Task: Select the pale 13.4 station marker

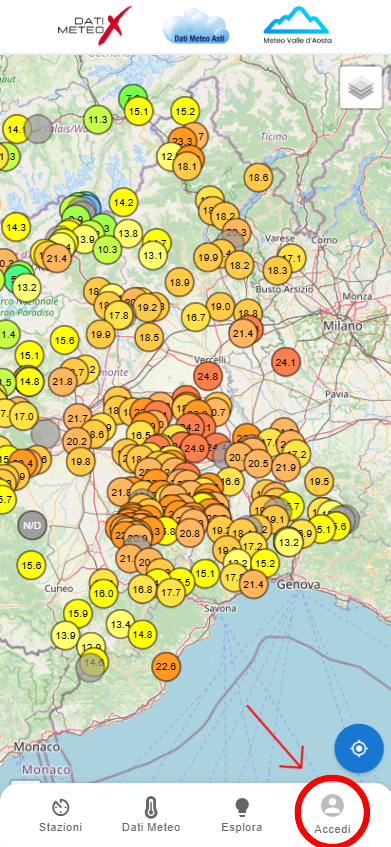Action: (120, 625)
